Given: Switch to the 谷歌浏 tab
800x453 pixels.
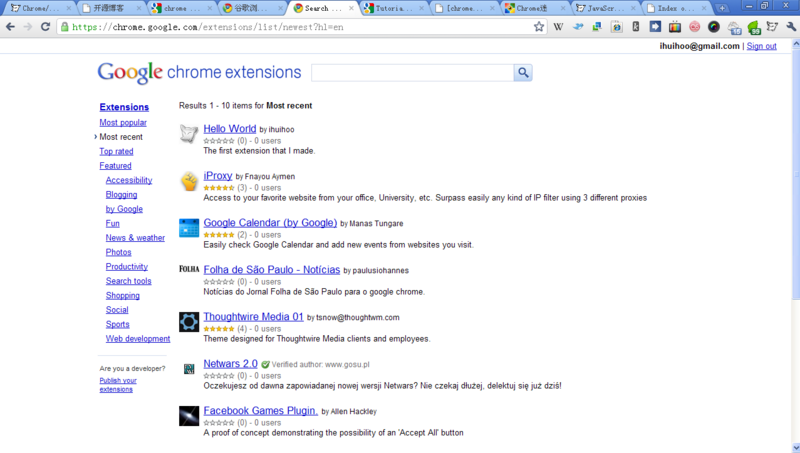Looking at the screenshot, I should 253,8.
